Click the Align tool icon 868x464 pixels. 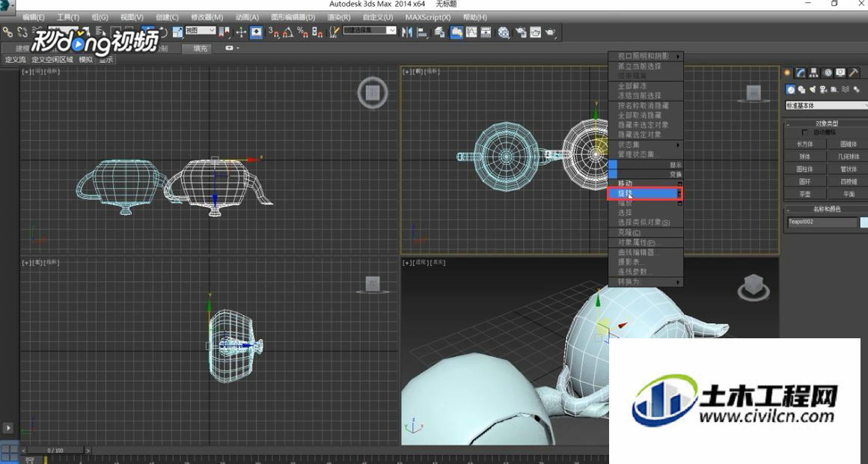[422, 32]
